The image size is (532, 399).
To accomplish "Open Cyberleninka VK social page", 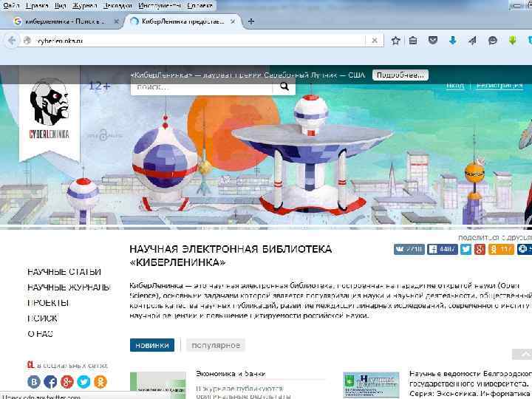I will click(34, 382).
